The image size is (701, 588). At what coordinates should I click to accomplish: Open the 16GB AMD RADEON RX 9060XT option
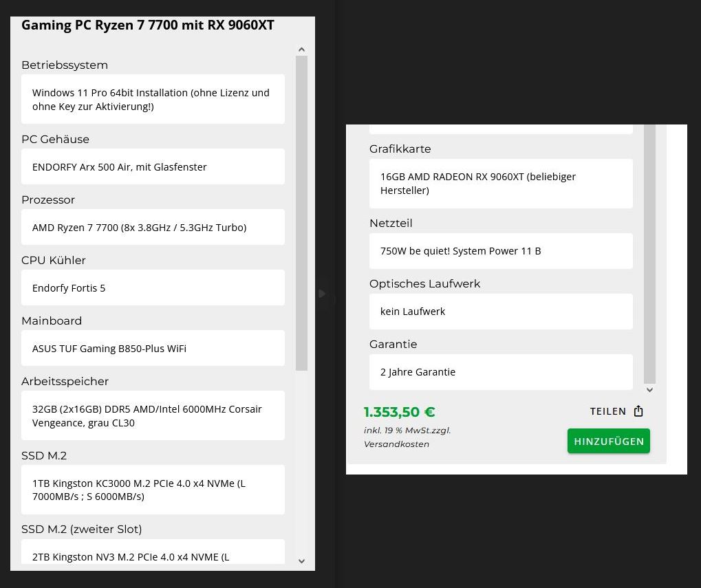pyautogui.click(x=502, y=184)
